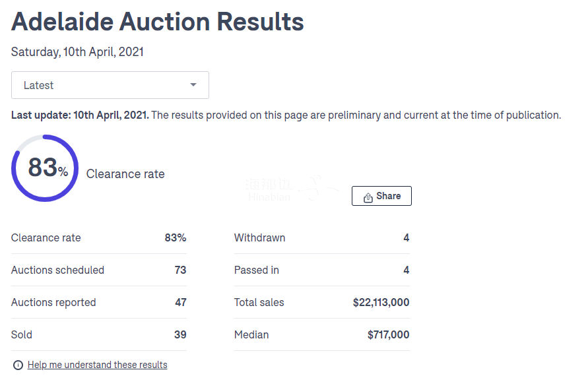Click Median price value $717,000
The height and width of the screenshot is (376, 588).
(x=388, y=334)
